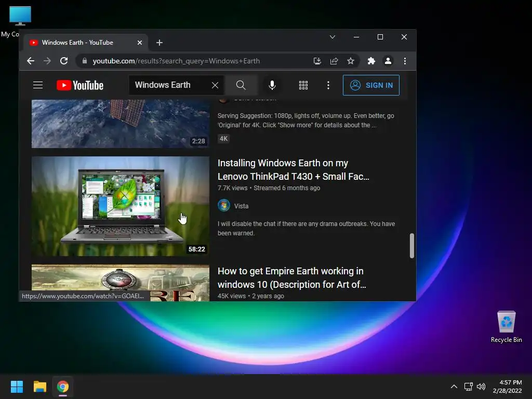This screenshot has width=532, height=399.
Task: Expand the tab search chevron
Action: [x=332, y=37]
